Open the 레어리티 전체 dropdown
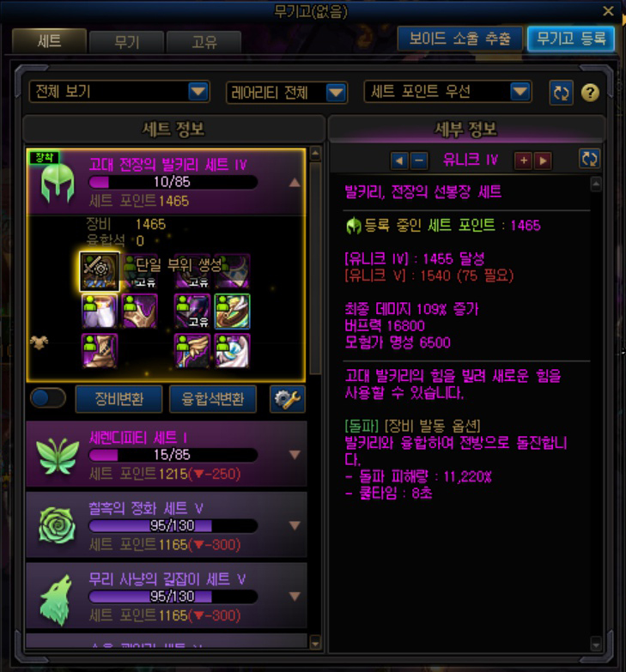This screenshot has width=626, height=672. click(x=287, y=93)
